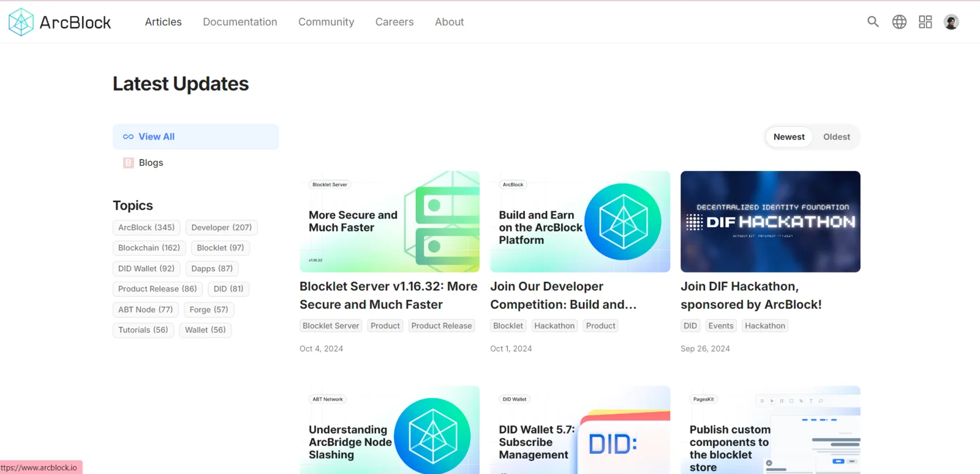Click DID tag under DIF Hackathon article
This screenshot has height=474, width=980.
click(x=690, y=326)
